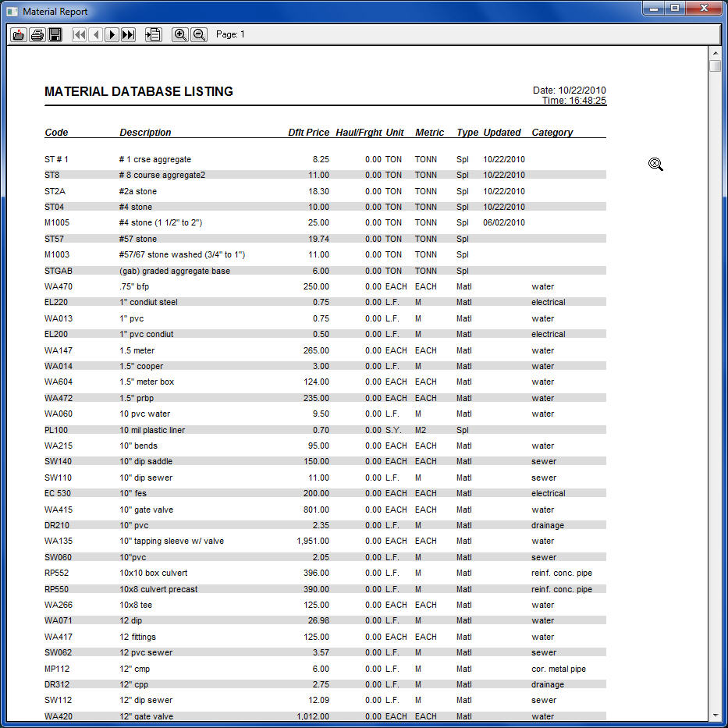Click code STGAB
Screen dimensions: 728x728
tap(59, 271)
